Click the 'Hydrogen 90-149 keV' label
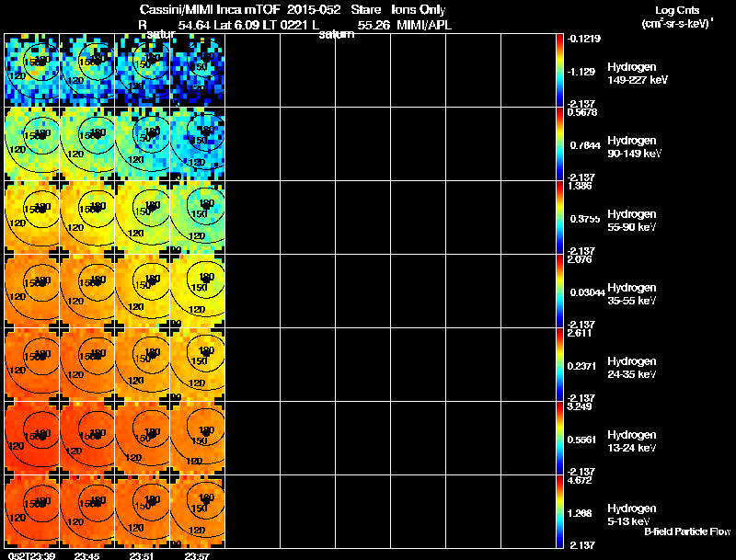The height and width of the screenshot is (560, 736). (x=635, y=147)
